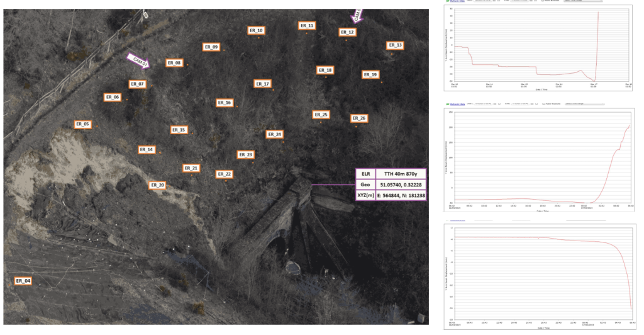Viewport: 644px width, 335px height.
Task: Select the ER_26 sensor marker
Action: click(x=358, y=118)
